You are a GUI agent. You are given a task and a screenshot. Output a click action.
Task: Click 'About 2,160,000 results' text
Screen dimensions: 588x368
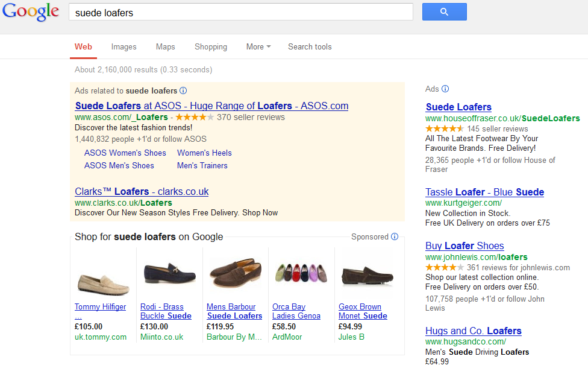116,70
